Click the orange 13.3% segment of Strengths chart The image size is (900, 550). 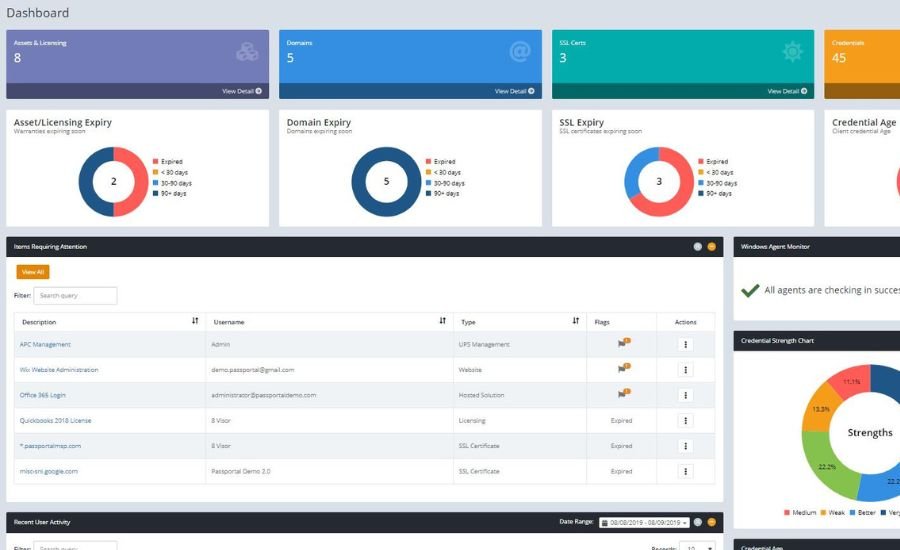coord(821,409)
